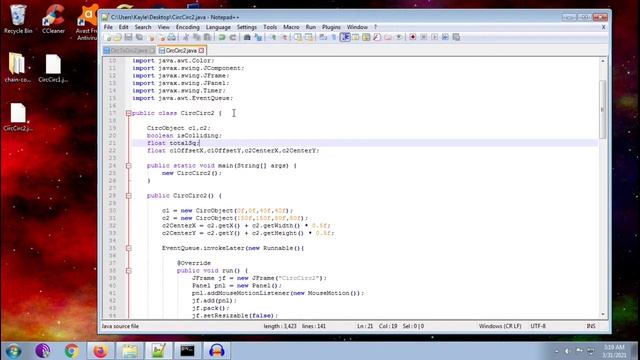
Task: Open the View menu
Action: point(164,27)
